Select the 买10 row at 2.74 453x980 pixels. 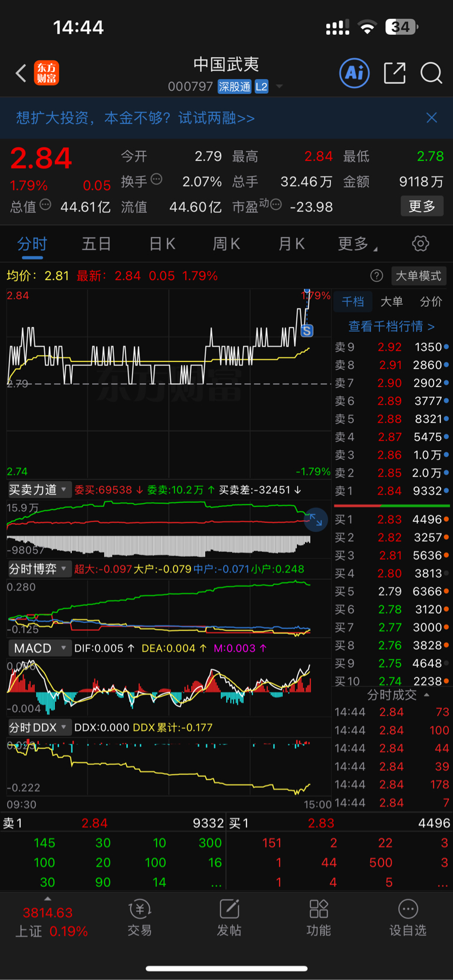pos(392,681)
